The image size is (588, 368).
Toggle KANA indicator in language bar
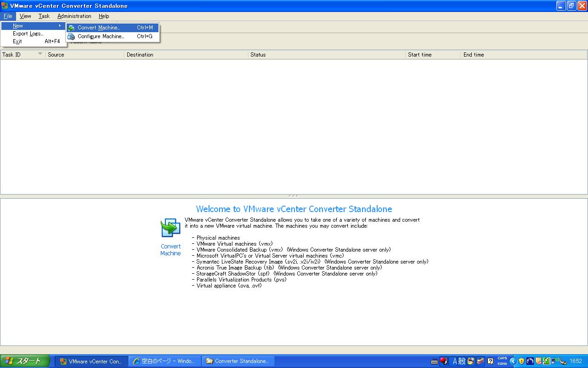[x=502, y=363]
